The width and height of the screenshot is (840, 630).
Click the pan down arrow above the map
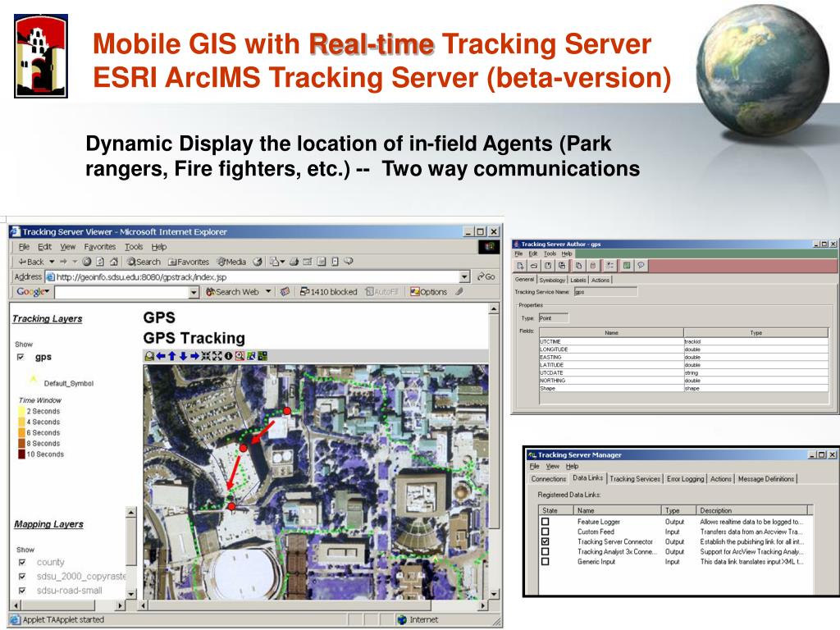click(183, 356)
